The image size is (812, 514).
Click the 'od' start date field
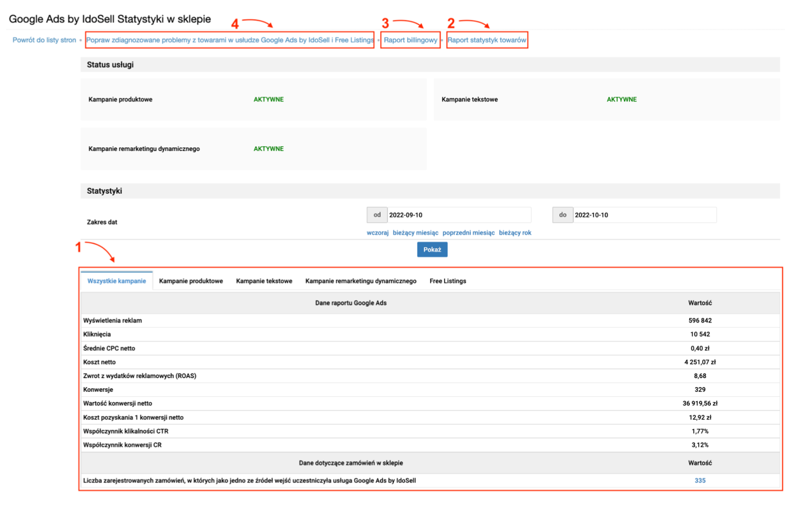coord(459,215)
